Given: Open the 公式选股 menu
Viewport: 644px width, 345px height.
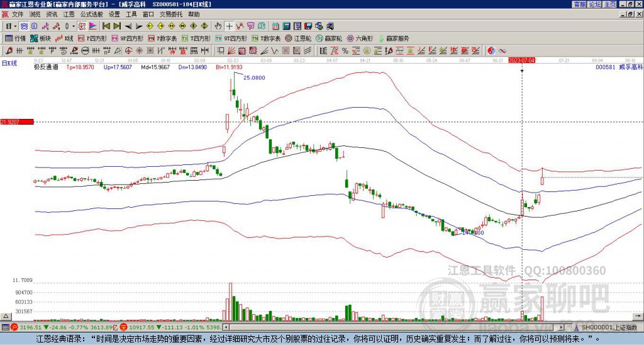Looking at the screenshot, I should tap(92, 14).
